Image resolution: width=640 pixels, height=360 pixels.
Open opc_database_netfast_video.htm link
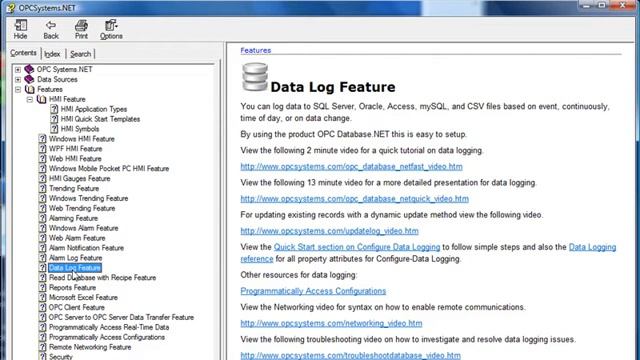point(351,167)
